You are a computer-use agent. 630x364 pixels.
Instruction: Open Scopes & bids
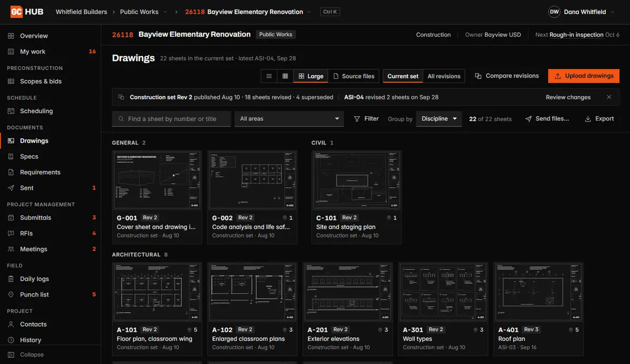pyautogui.click(x=50, y=81)
